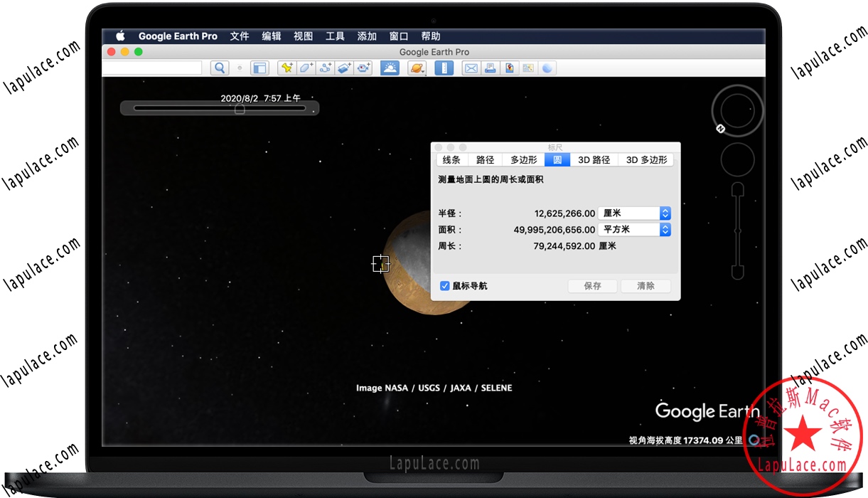868x498 pixels.
Task: Switch to the 多边形 tab
Action: point(523,160)
